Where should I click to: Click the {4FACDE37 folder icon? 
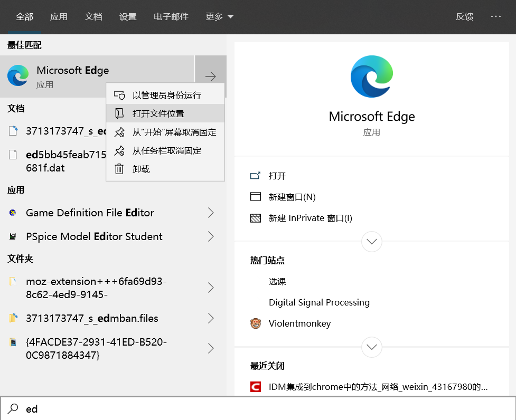coord(13,342)
